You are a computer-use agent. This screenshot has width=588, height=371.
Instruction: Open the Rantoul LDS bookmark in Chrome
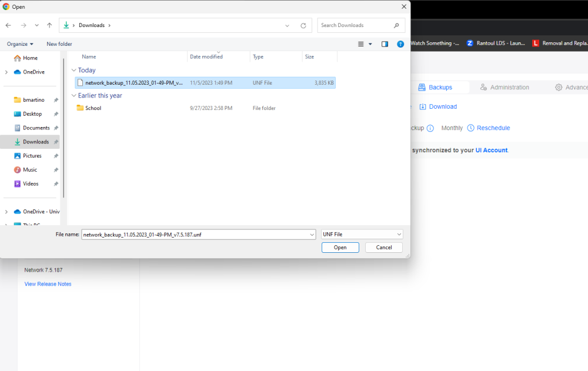coord(496,43)
